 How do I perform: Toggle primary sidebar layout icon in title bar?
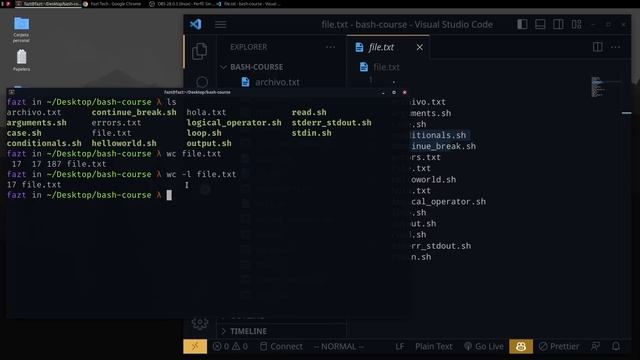coord(522,24)
